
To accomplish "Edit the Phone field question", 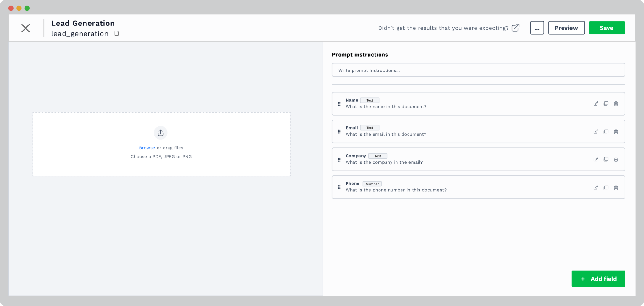I will pyautogui.click(x=596, y=187).
